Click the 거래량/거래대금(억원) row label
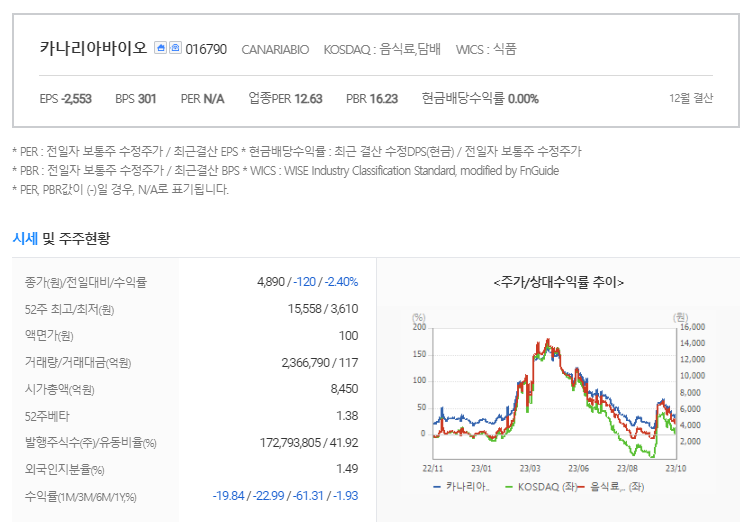Viewport: 746px width, 522px height. (78, 363)
